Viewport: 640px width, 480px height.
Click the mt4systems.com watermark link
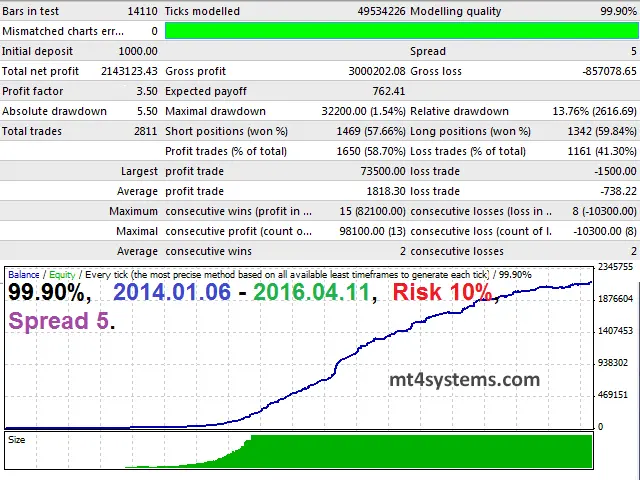click(464, 380)
